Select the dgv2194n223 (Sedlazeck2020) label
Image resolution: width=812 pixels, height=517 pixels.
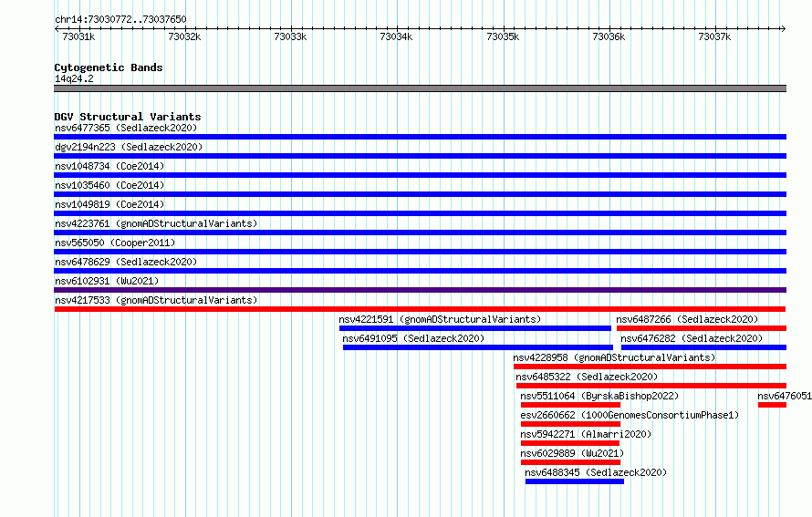click(129, 147)
